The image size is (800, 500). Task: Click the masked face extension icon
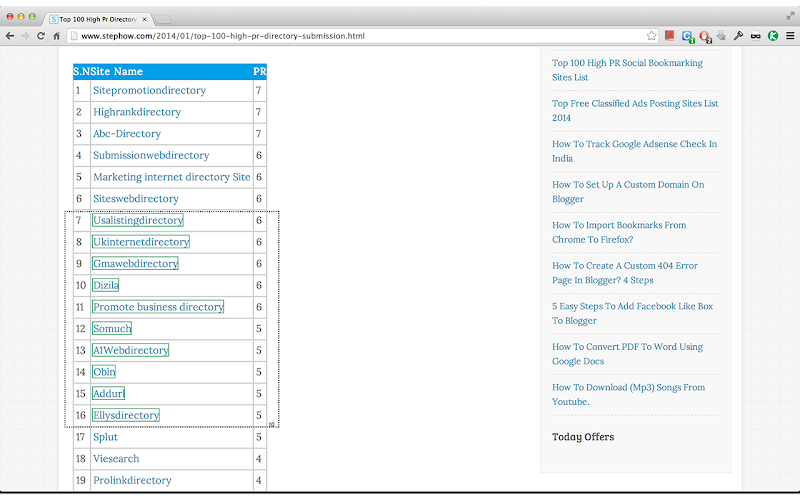[x=756, y=36]
